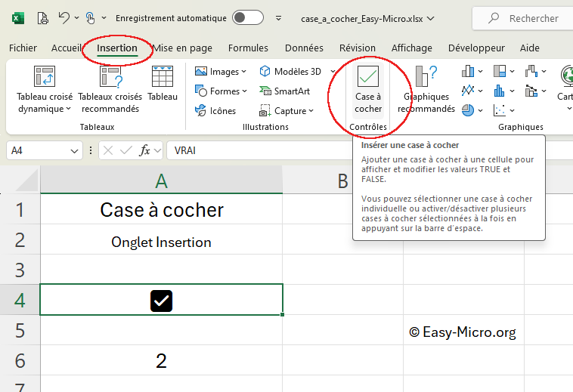Click the touch/mouse mode icon

coord(90,18)
